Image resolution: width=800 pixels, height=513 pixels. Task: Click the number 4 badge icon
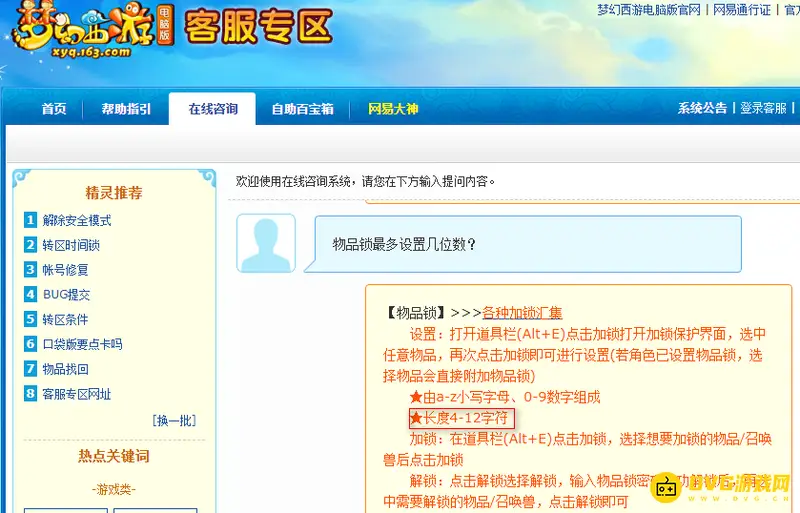[30, 294]
